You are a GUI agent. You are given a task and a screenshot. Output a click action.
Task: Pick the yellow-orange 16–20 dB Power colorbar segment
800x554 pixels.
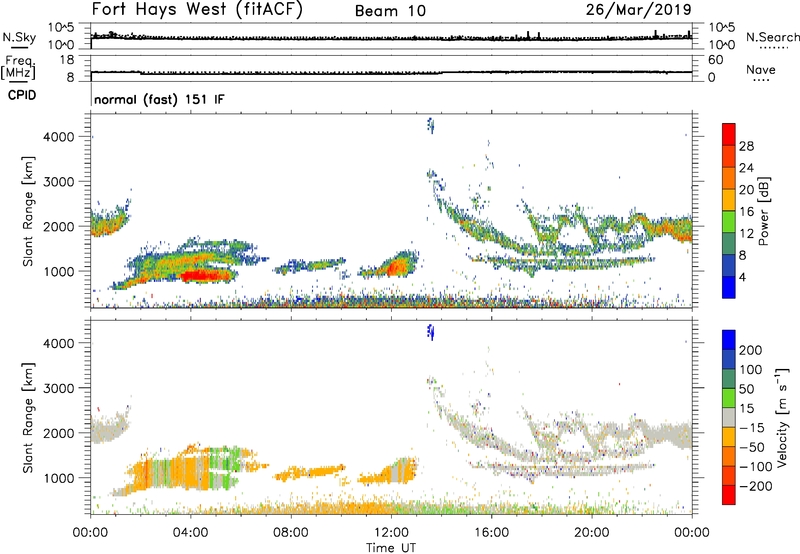point(729,200)
